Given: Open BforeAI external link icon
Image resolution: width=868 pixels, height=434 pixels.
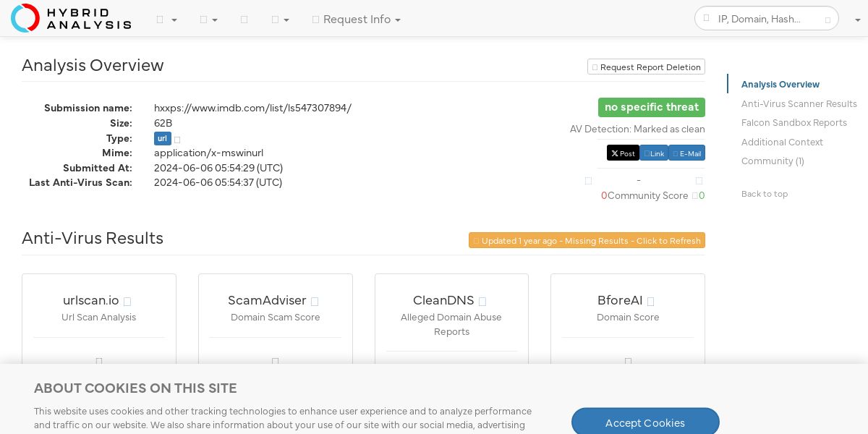Looking at the screenshot, I should pos(650,302).
